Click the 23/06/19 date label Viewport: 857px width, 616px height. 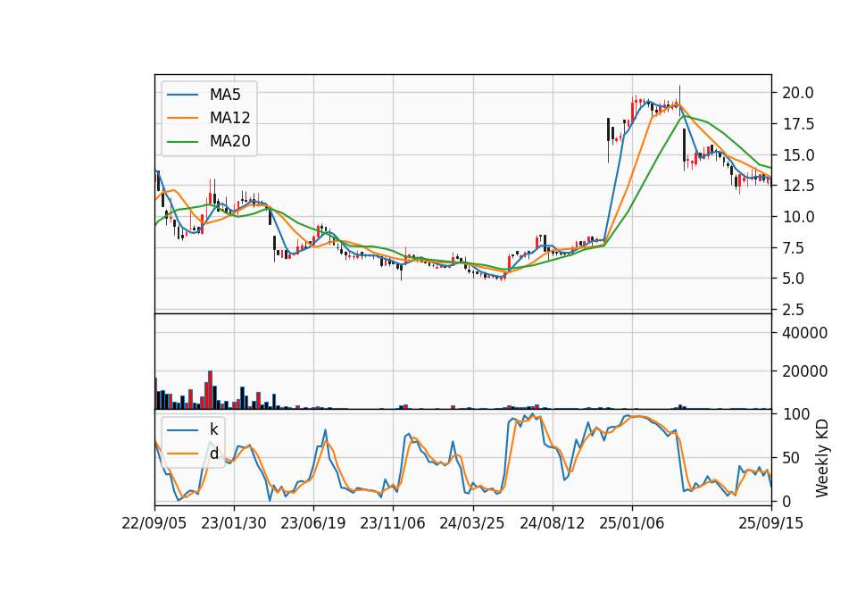coord(313,523)
